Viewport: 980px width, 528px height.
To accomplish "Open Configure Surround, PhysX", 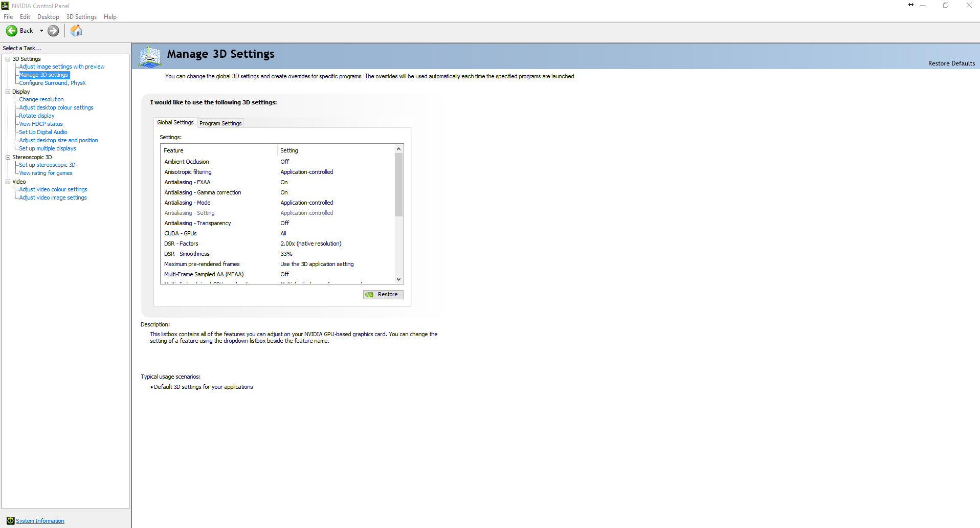I will click(52, 83).
